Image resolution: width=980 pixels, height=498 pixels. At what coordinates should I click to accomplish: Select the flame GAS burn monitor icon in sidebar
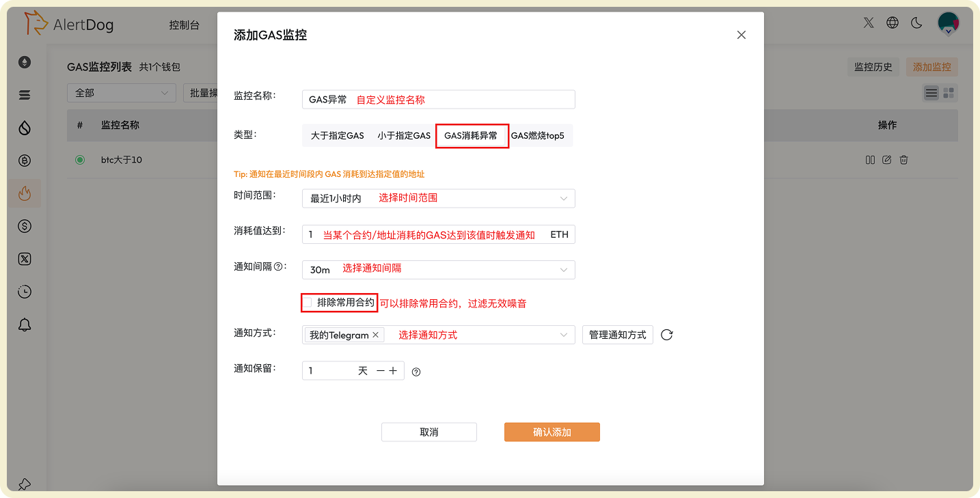pos(25,193)
